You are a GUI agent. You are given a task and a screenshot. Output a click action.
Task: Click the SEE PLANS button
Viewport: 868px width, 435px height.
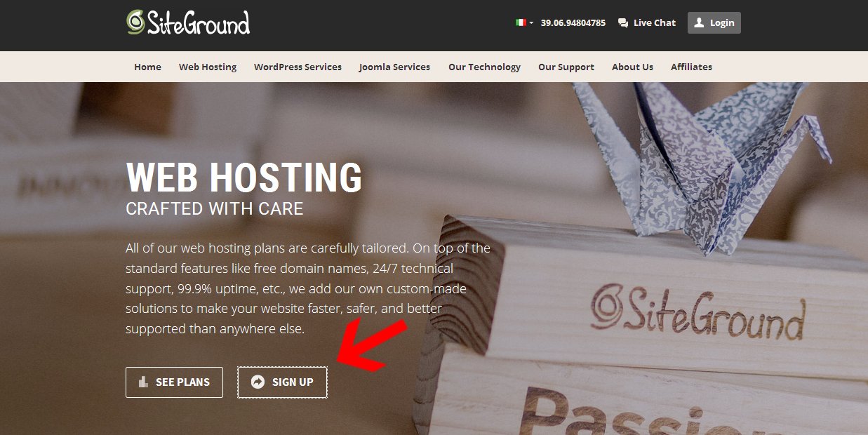pyautogui.click(x=174, y=382)
